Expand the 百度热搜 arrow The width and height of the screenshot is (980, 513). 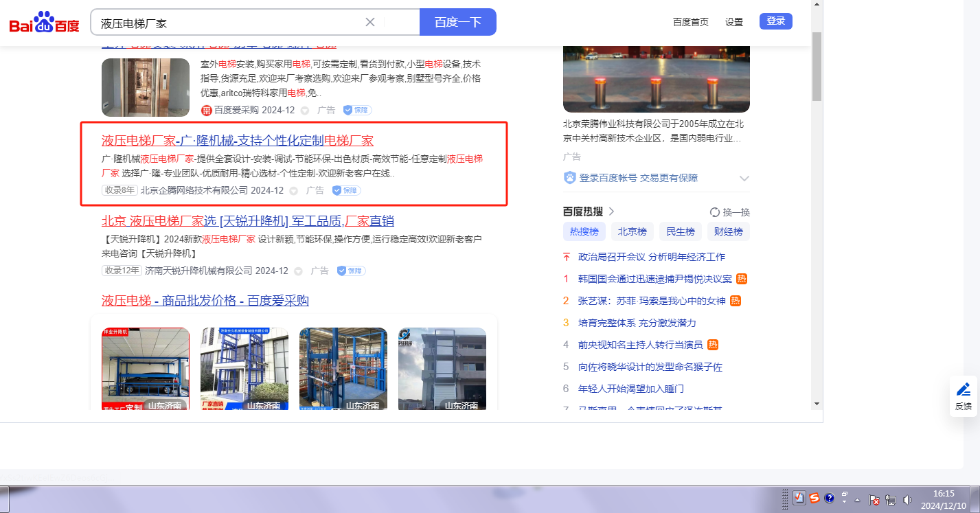point(611,212)
